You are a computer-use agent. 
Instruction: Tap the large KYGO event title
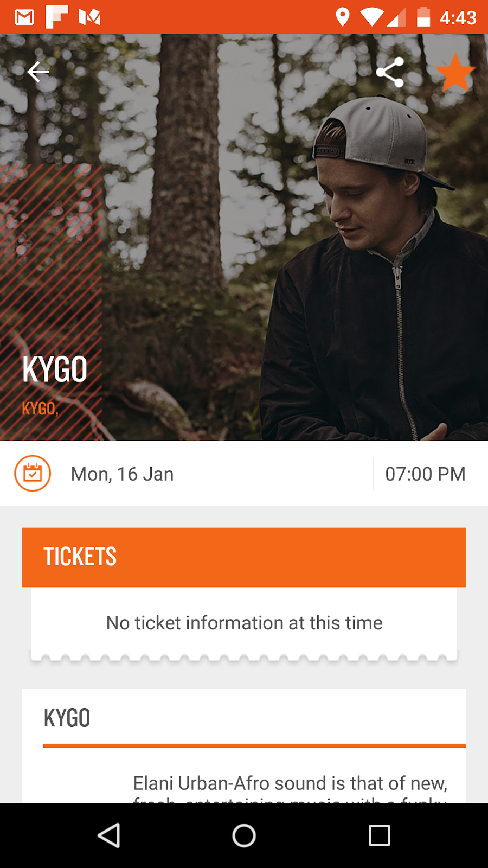click(55, 369)
